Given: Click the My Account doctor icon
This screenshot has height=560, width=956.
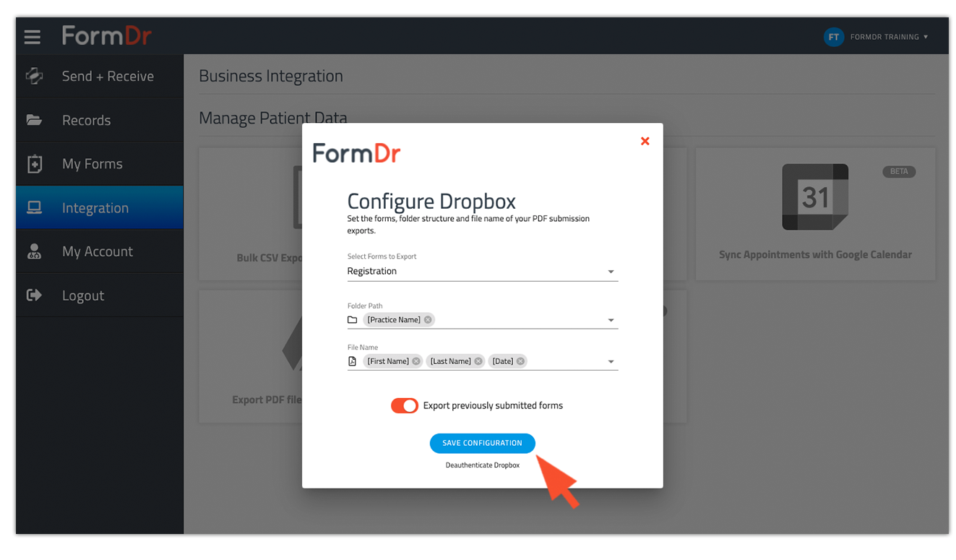Looking at the screenshot, I should click(34, 251).
